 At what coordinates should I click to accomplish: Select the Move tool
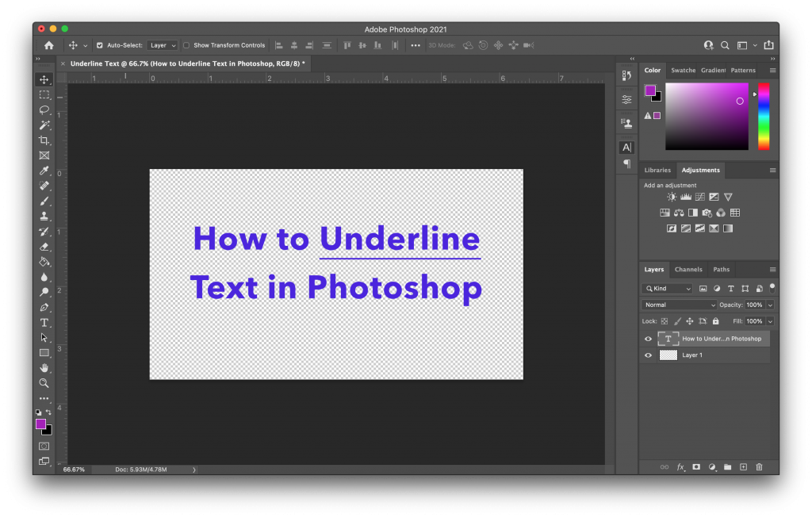[x=44, y=80]
